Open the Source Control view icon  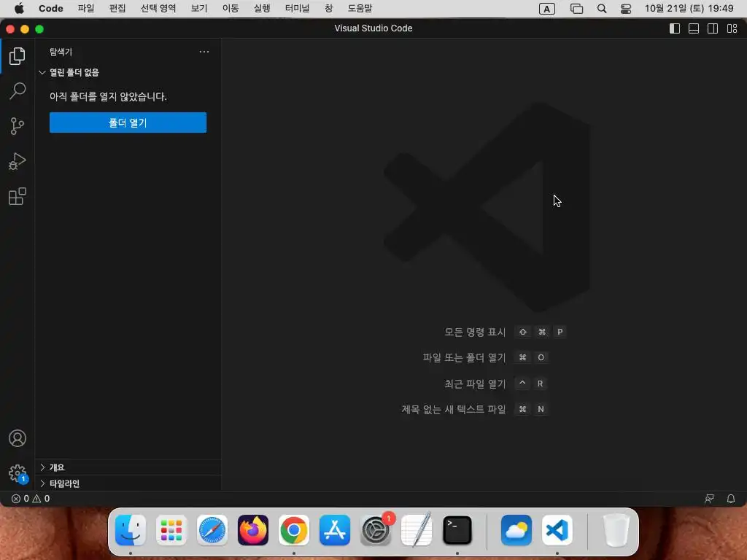(x=18, y=126)
